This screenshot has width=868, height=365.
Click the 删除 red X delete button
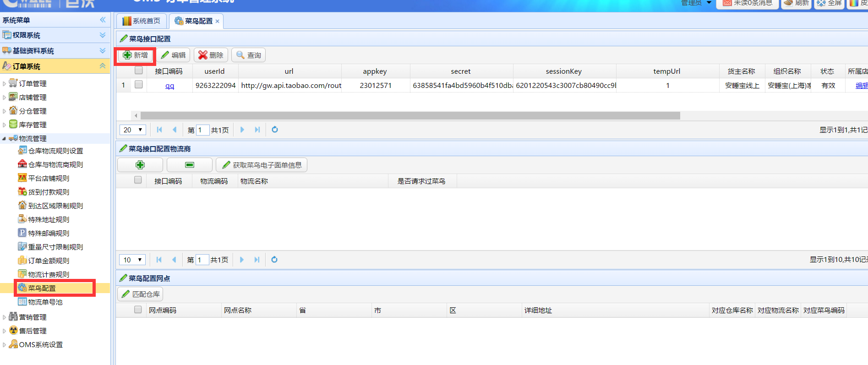coord(211,55)
